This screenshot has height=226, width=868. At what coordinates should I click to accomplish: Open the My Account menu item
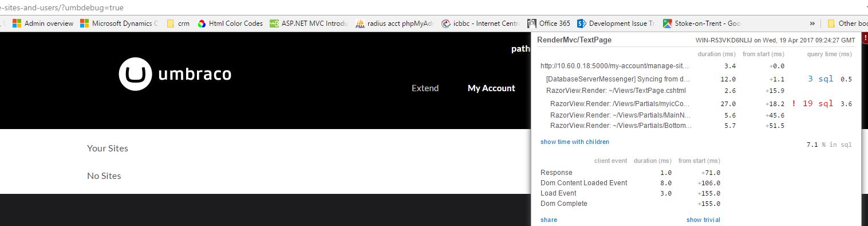pyautogui.click(x=491, y=88)
